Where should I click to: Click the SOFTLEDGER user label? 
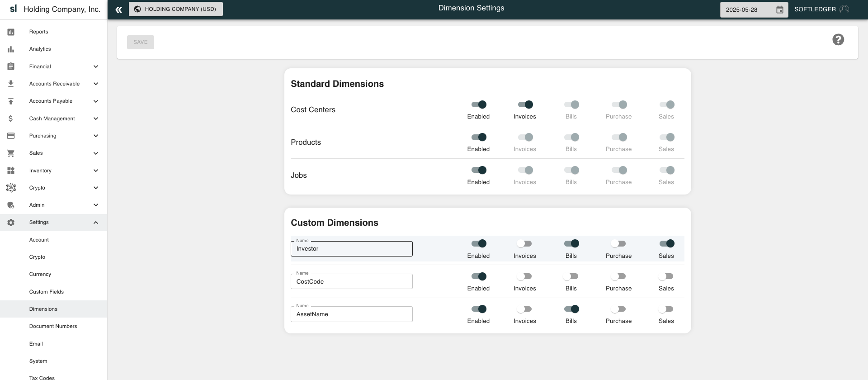pyautogui.click(x=815, y=9)
